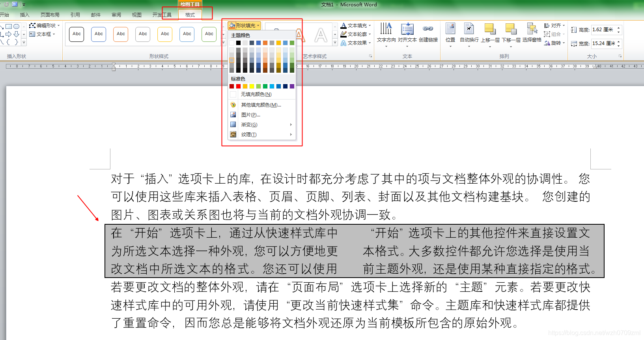Select the right arrow shape
This screenshot has height=340, width=644.
(x=8, y=34)
